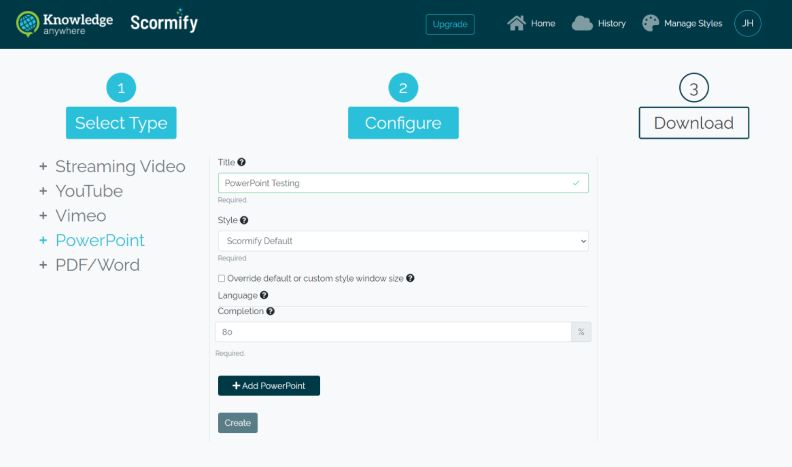
Task: Click into the Completion percentage field
Action: pyautogui.click(x=393, y=332)
